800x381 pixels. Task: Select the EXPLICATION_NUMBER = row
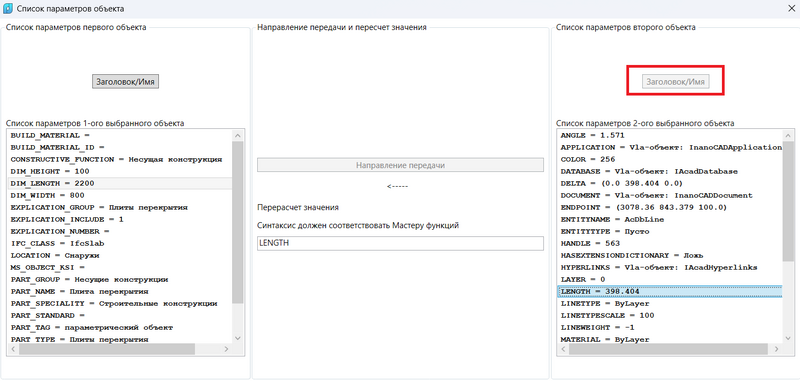(x=119, y=232)
